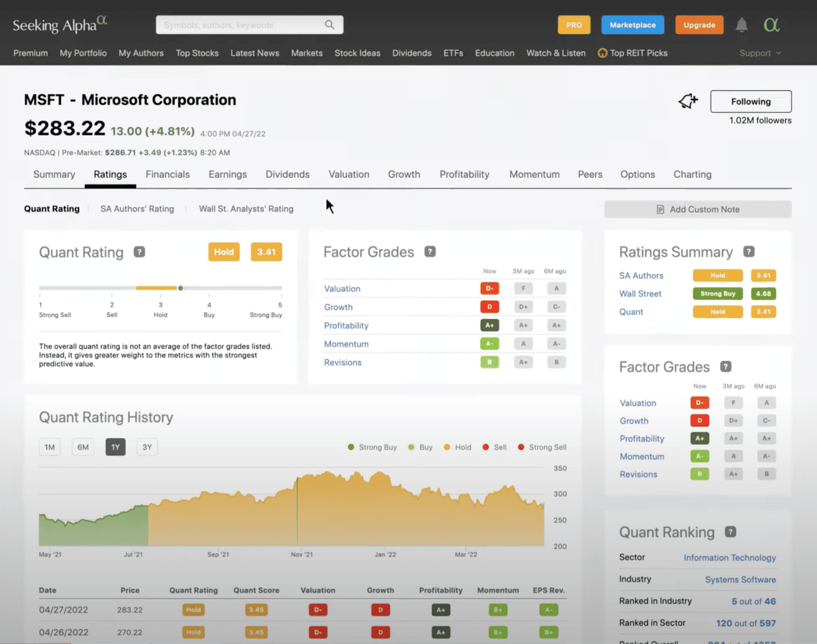Click the Following button for MSFT
Image resolution: width=817 pixels, height=644 pixels.
[x=751, y=101]
